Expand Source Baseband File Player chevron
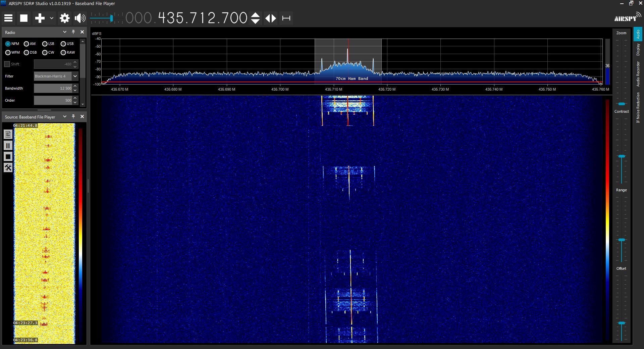Image resolution: width=644 pixels, height=349 pixels. point(65,116)
